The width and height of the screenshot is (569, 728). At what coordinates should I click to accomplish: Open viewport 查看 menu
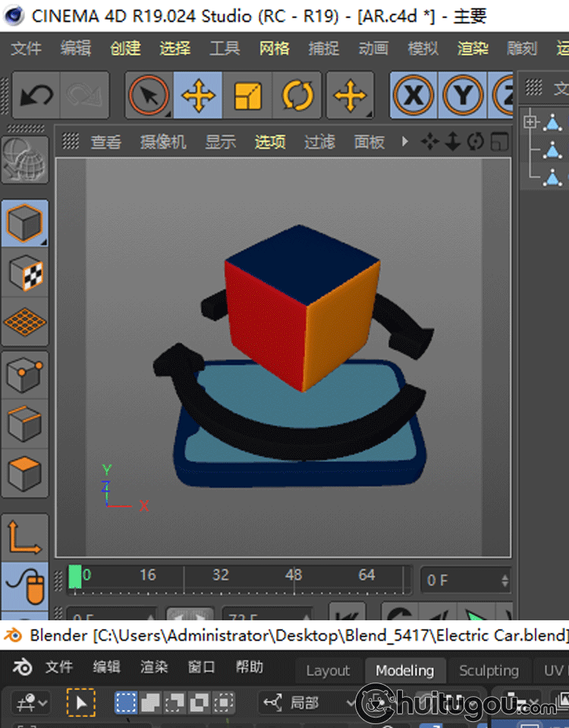click(x=106, y=142)
